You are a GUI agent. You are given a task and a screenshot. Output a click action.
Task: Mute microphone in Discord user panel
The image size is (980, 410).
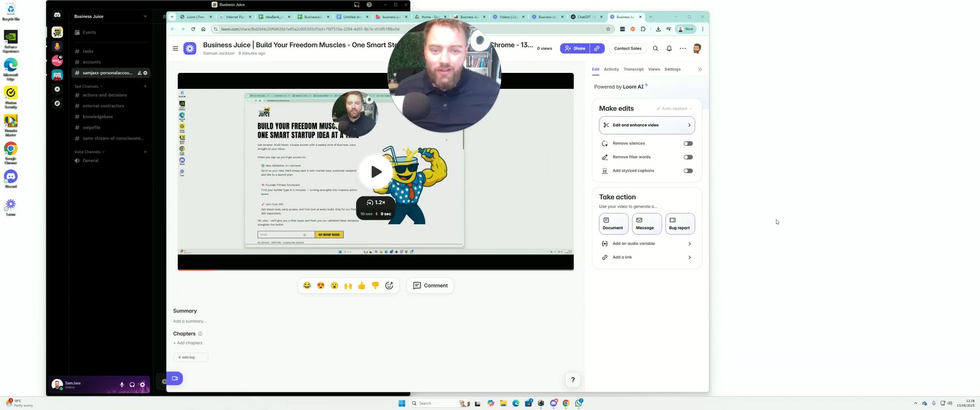(122, 385)
